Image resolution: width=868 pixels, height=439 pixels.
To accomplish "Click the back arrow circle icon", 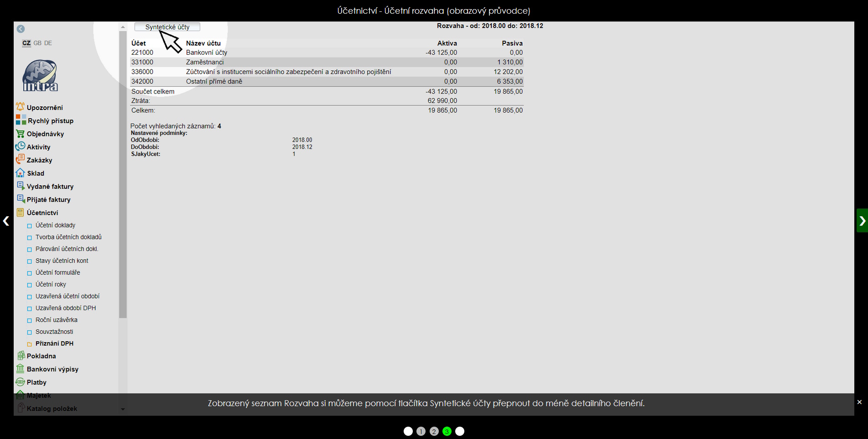I will (x=21, y=29).
